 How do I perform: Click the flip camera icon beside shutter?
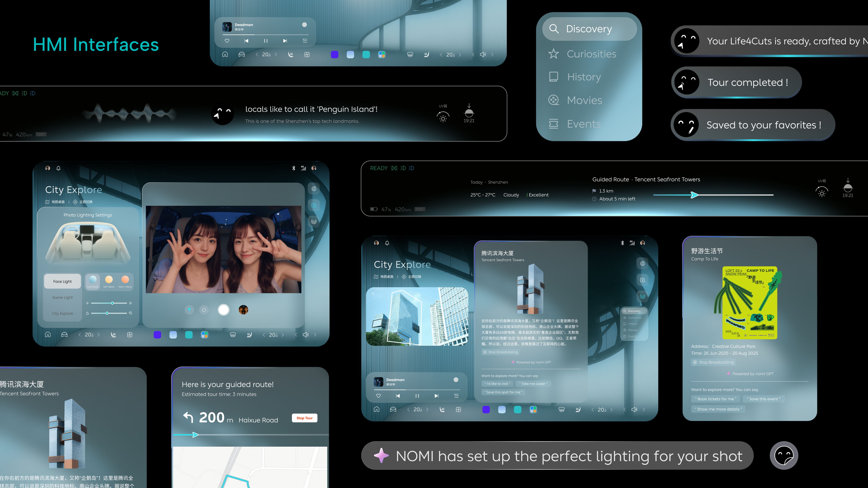(204, 310)
